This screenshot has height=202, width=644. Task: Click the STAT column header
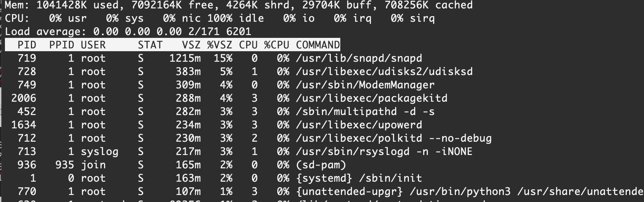[150, 45]
